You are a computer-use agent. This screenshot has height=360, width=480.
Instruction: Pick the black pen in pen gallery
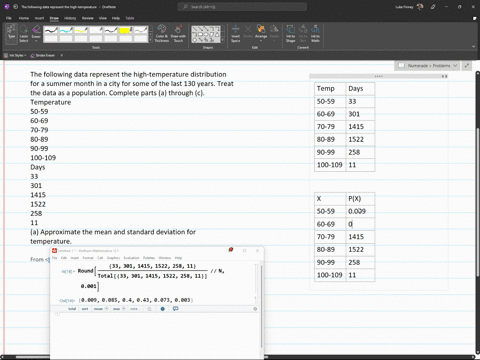[51, 30]
